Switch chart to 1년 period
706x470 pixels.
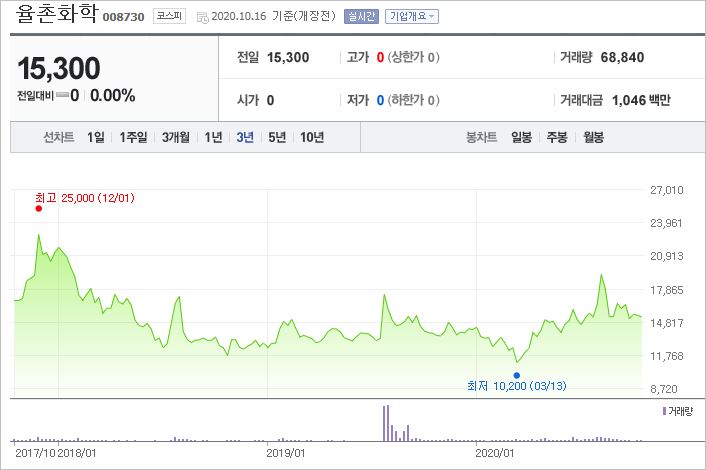213,137
